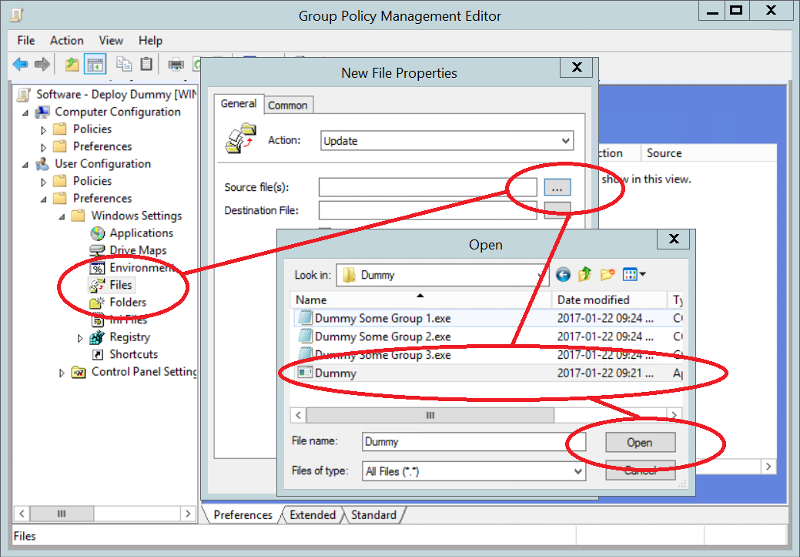Select the Folders tree item
The width and height of the screenshot is (800, 557).
(x=128, y=302)
